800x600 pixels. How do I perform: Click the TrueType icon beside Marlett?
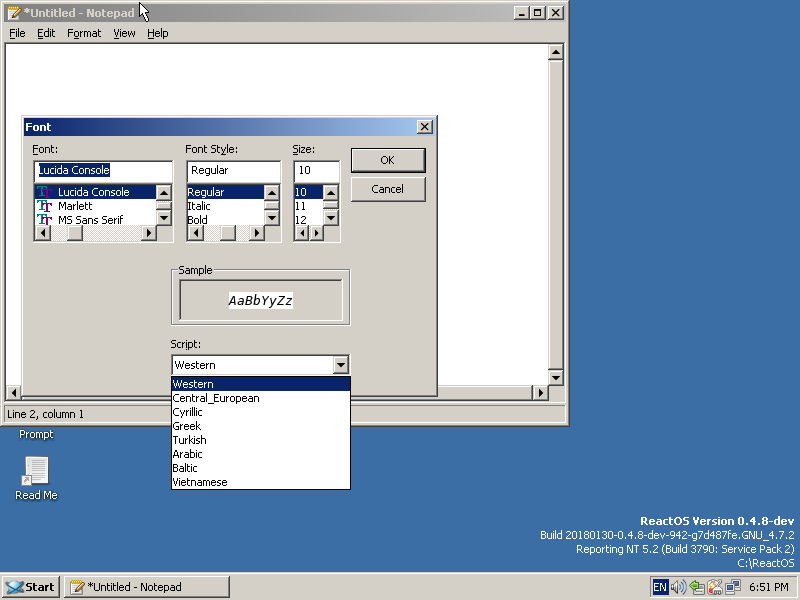click(44, 206)
